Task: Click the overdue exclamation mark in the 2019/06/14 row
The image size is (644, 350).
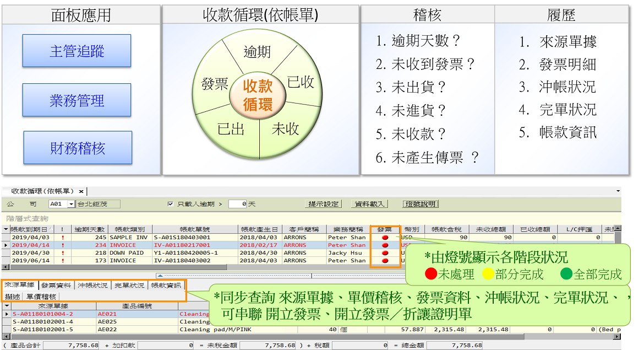Action: 62,261
